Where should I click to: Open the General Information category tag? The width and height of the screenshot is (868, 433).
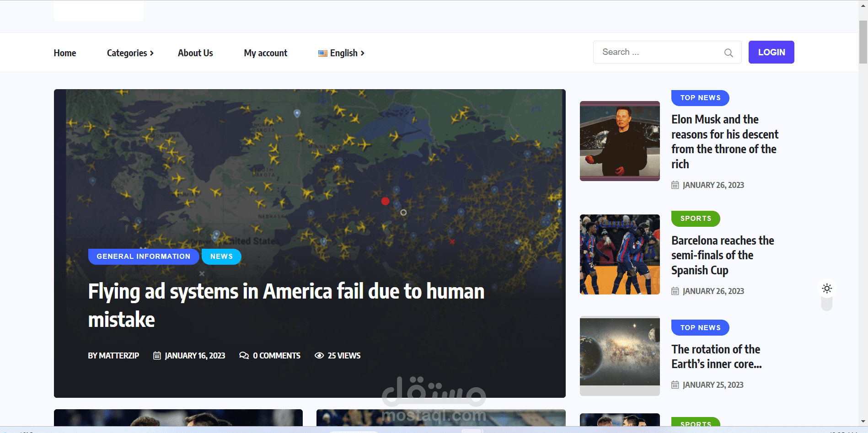point(144,257)
